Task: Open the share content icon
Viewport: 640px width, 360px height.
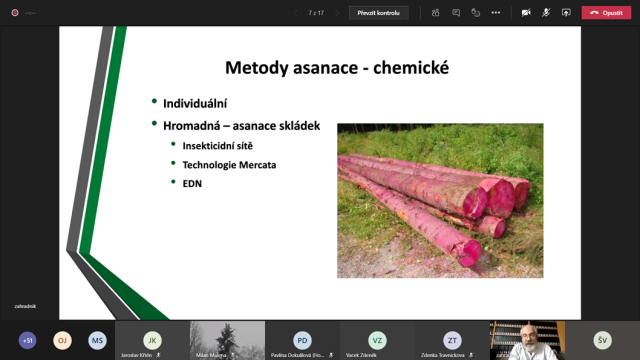Action: (x=566, y=13)
